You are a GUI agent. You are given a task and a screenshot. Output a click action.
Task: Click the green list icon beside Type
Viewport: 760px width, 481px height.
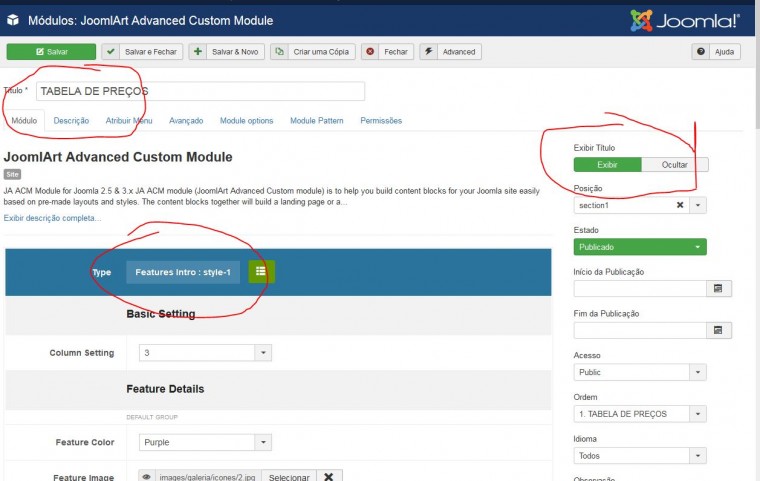(x=261, y=272)
